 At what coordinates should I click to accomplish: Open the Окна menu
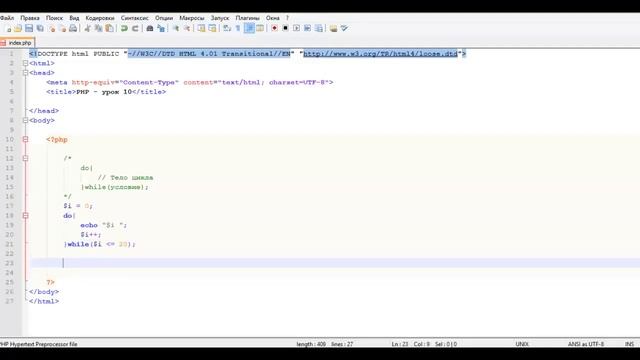click(x=273, y=18)
